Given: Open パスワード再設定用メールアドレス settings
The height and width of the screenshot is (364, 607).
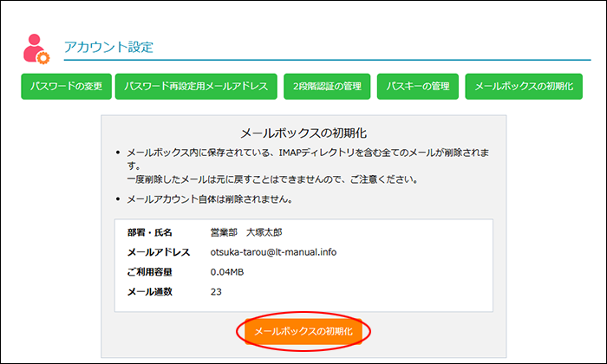Looking at the screenshot, I should (198, 87).
